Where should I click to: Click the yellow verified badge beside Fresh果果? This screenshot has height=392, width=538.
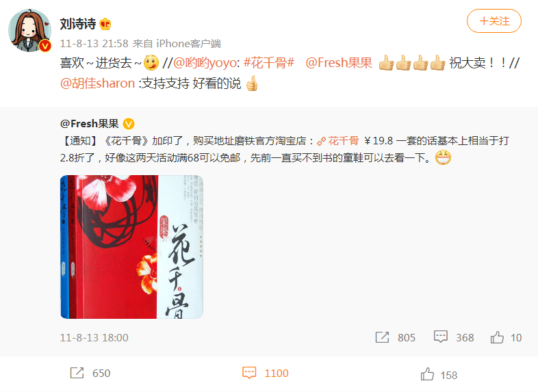point(129,123)
